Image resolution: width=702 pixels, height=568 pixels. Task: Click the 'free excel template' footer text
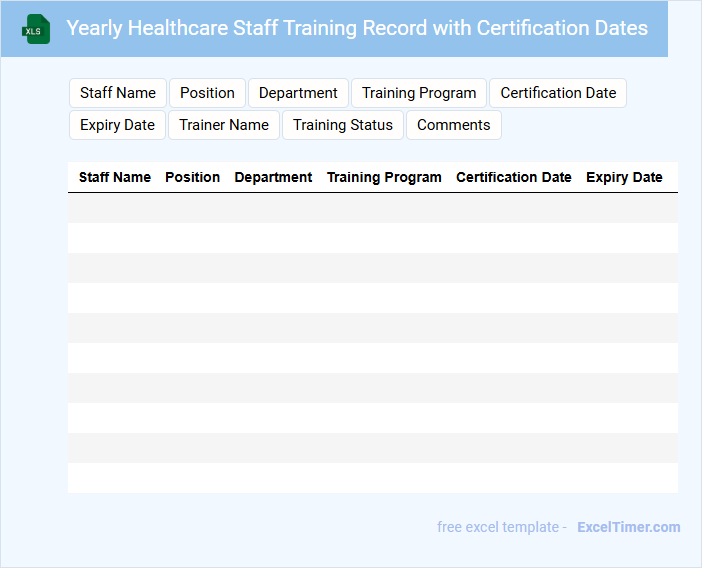(501, 527)
